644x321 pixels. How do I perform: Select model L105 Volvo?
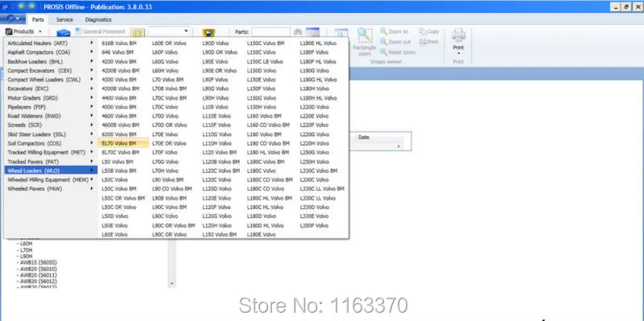point(215,107)
